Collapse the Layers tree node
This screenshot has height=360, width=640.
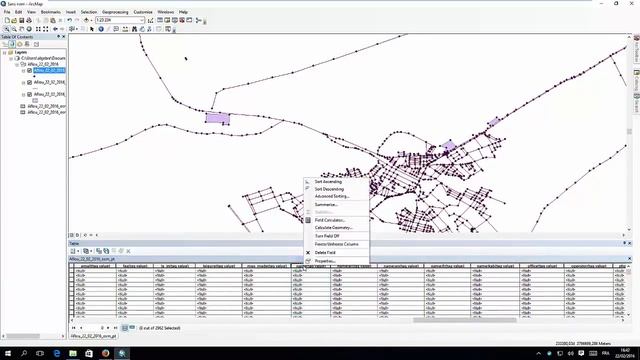click(x=4, y=53)
